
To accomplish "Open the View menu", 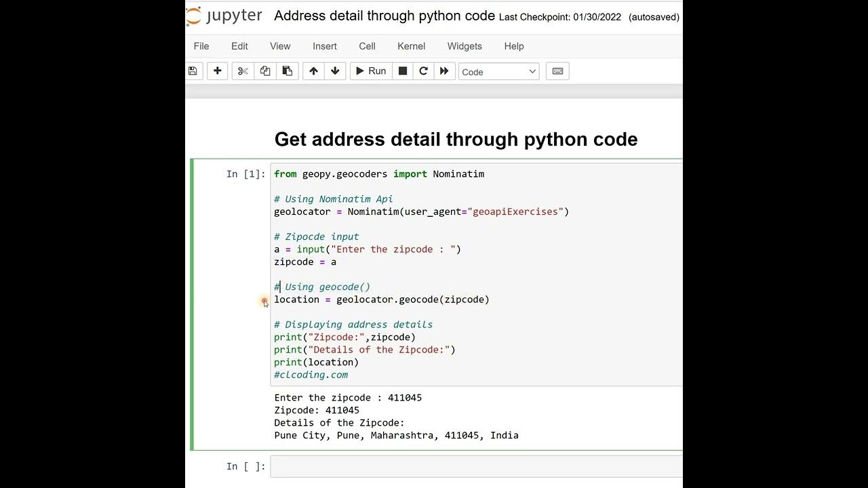I will point(280,46).
